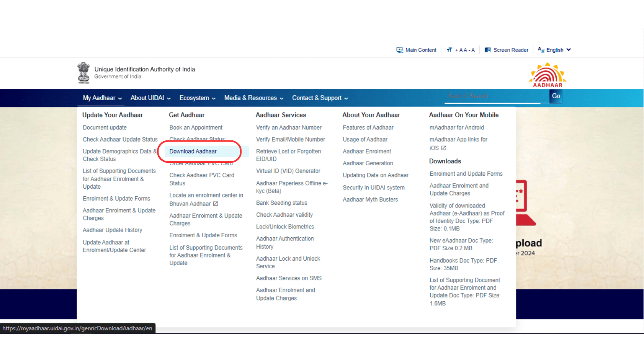Click Check Aadhaar validity link
Screen dimensions: 644x362
tap(284, 215)
